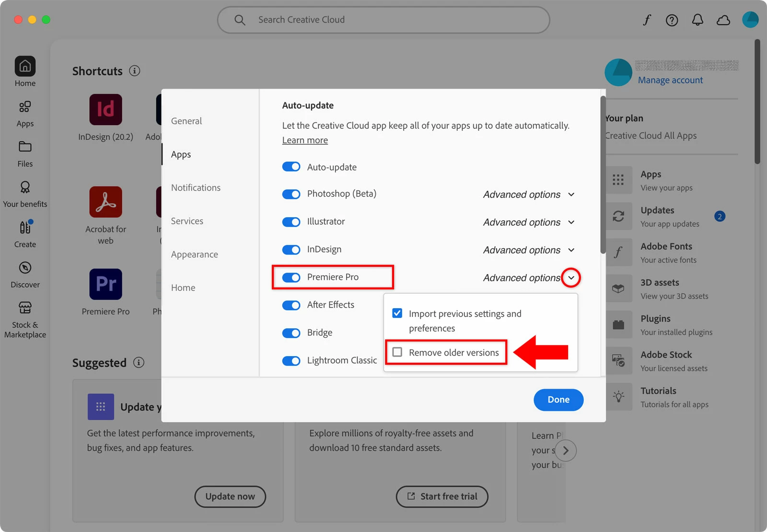Image resolution: width=767 pixels, height=532 pixels.
Task: Select the Apps preferences tab
Action: click(181, 154)
